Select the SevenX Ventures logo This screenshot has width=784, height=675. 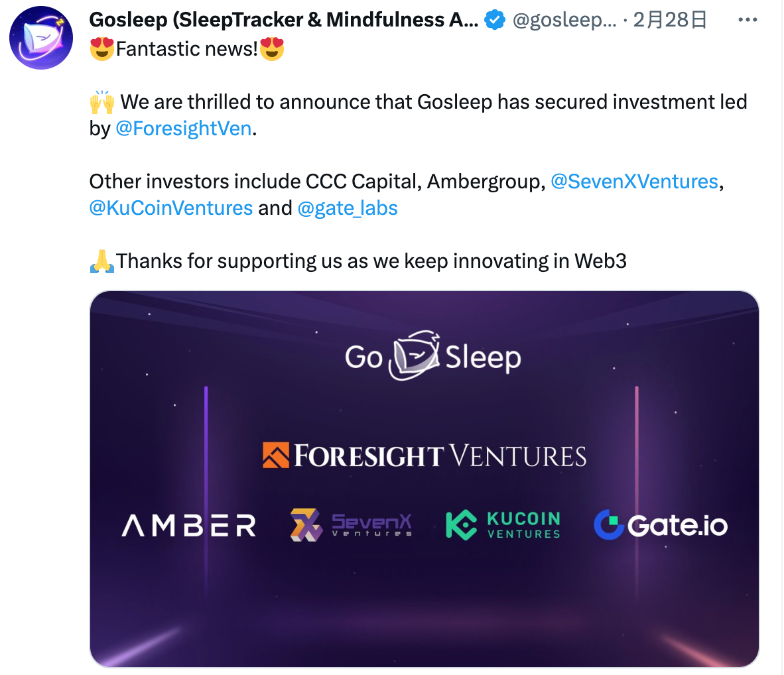coord(350,524)
